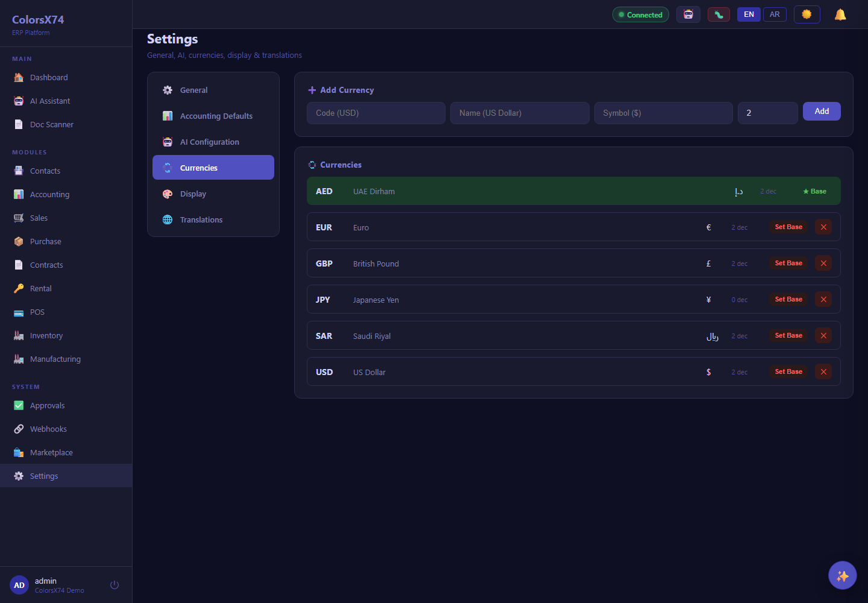
Task: Log out with the power icon
Action: 115,585
